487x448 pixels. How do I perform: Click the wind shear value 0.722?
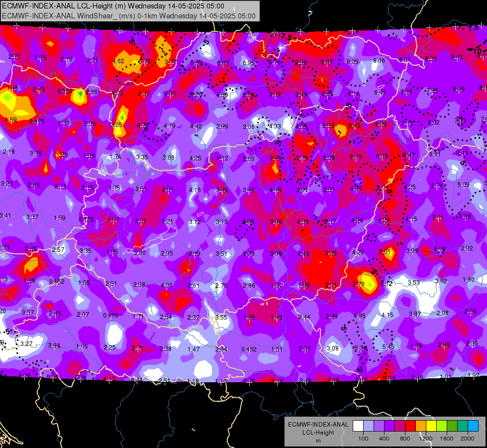pos(87,219)
